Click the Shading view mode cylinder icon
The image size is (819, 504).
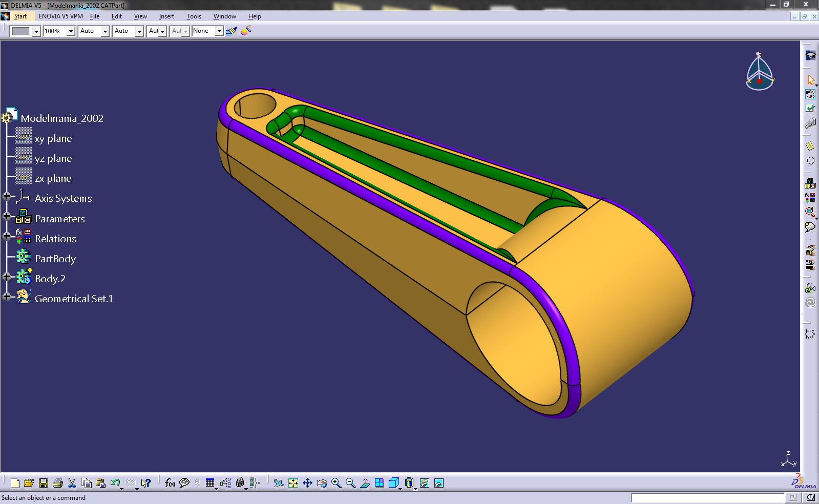[409, 483]
